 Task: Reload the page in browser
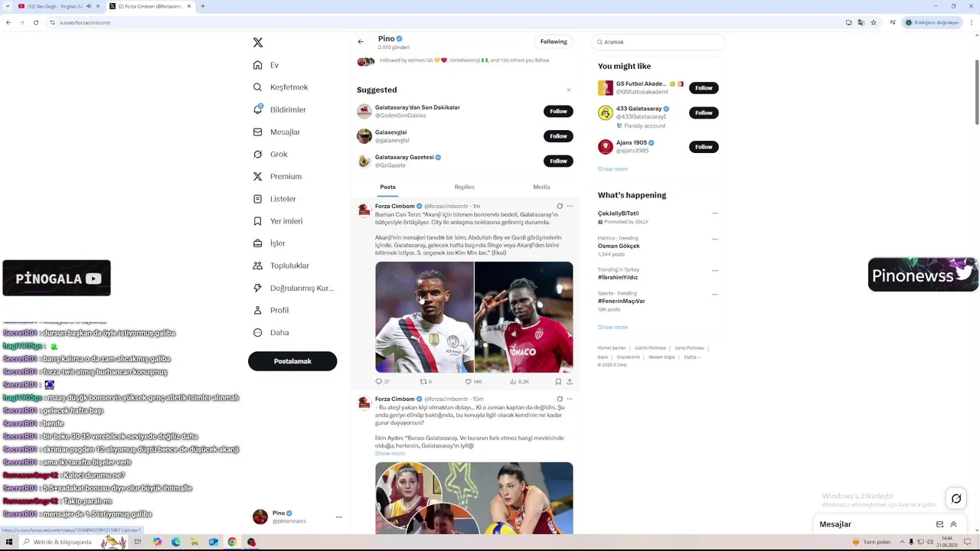click(36, 22)
